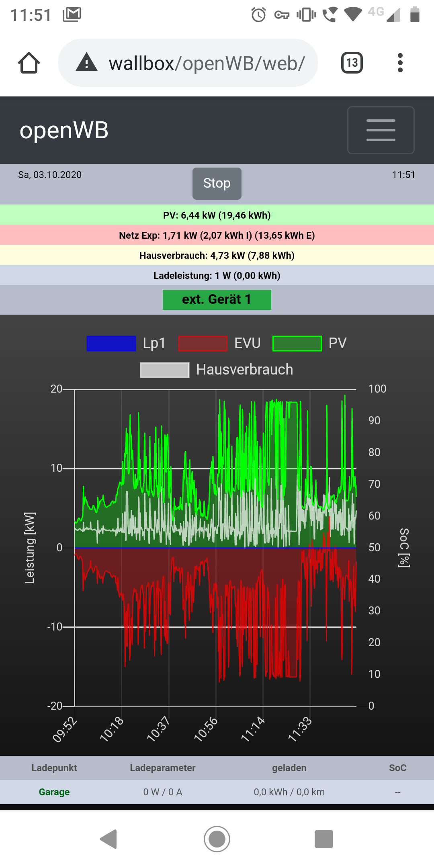Tap the Gmail notification icon

click(72, 14)
